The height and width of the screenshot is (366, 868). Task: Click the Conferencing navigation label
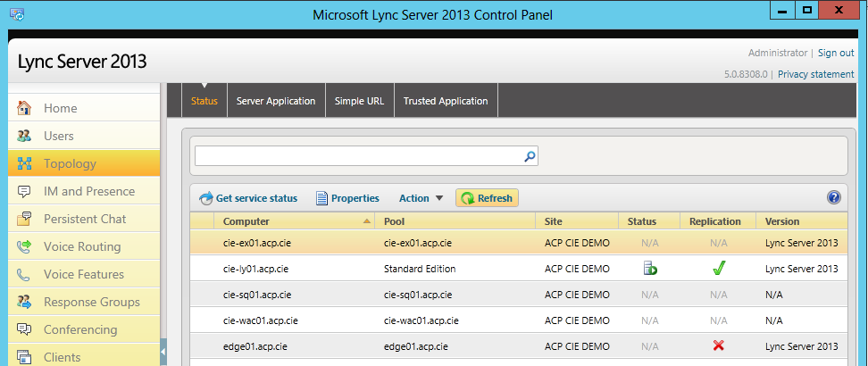pyautogui.click(x=80, y=330)
